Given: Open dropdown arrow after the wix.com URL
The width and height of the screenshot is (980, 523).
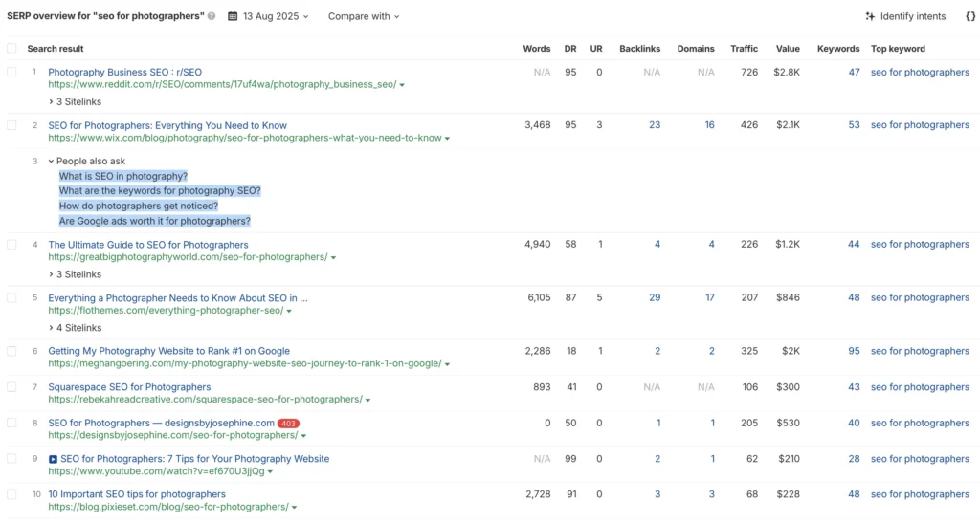Looking at the screenshot, I should pos(447,139).
